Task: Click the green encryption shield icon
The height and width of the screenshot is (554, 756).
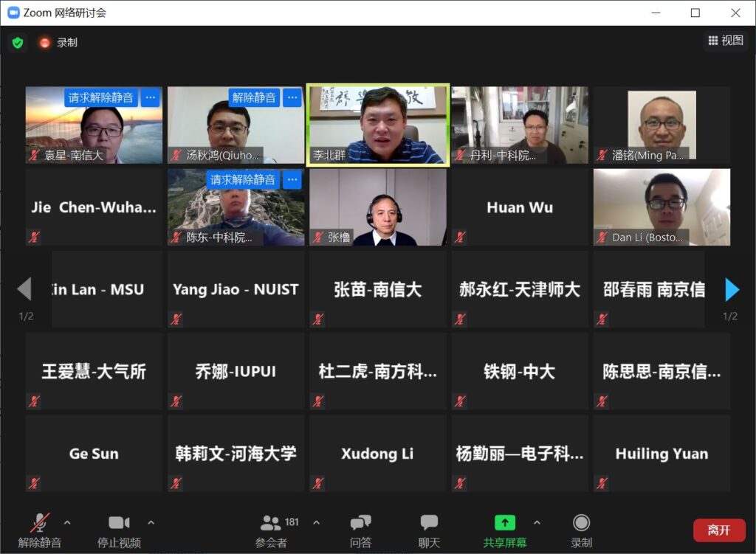Action: 18,43
